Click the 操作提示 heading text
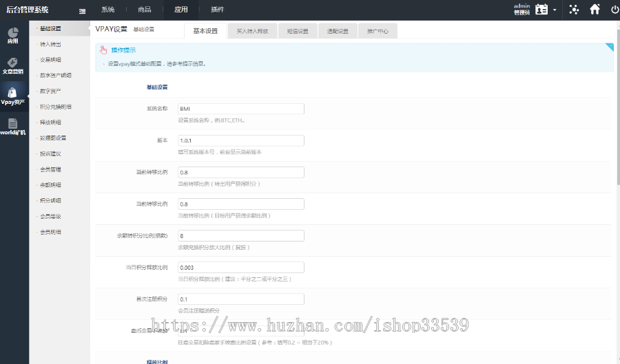620x364 pixels. [x=123, y=50]
